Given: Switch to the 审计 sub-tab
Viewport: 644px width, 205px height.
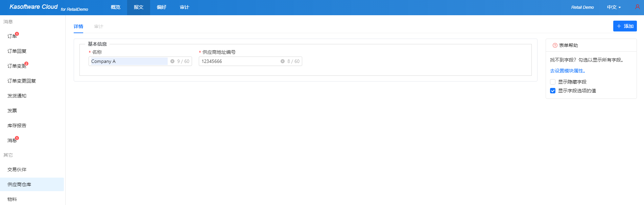Looking at the screenshot, I should 99,26.
